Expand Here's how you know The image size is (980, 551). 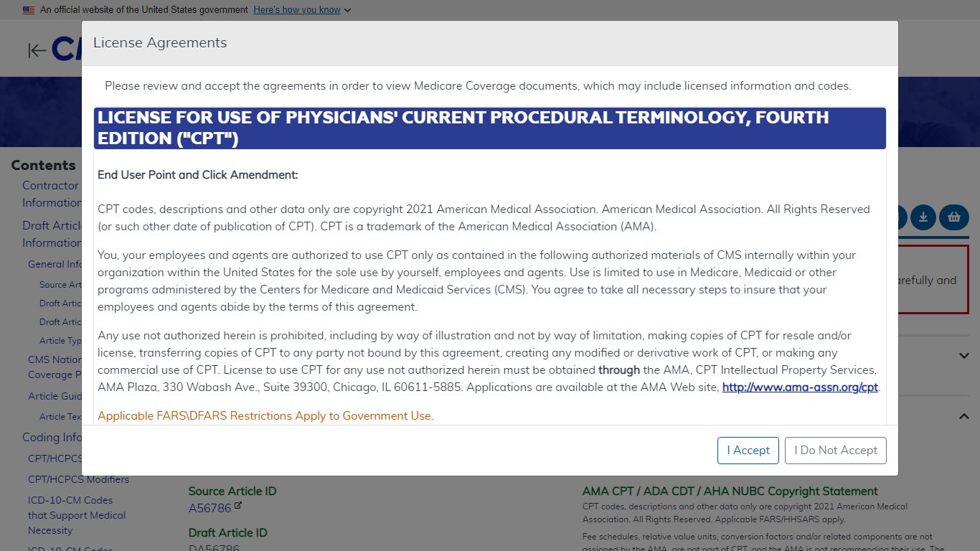point(302,10)
